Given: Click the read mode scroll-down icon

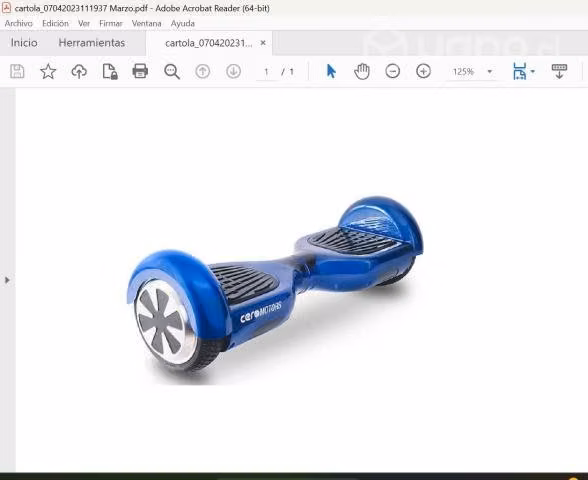Looking at the screenshot, I should (x=559, y=71).
